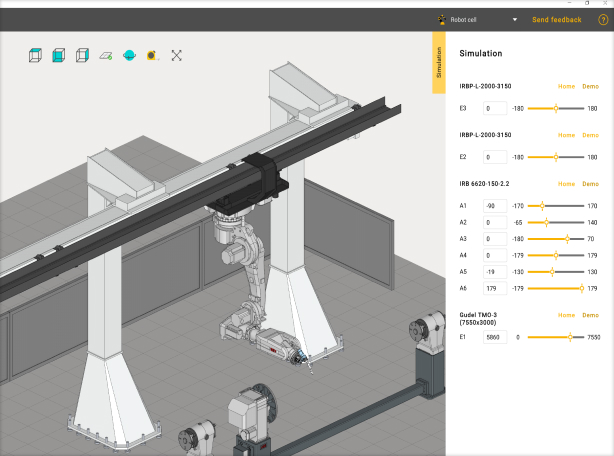Screen dimensions: 614x456
Task: Click the E1 track position slider handle
Action: [x=570, y=337]
